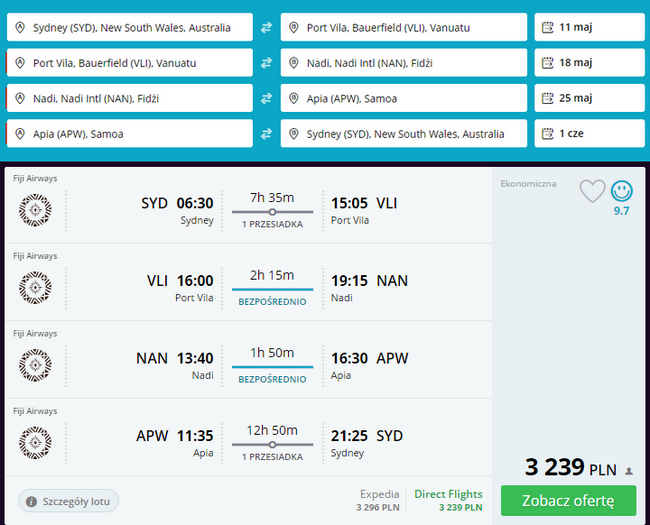Viewport: 650px width, 525px height.
Task: Select the Direct Flights 3 239 PLN offer
Action: point(448,500)
